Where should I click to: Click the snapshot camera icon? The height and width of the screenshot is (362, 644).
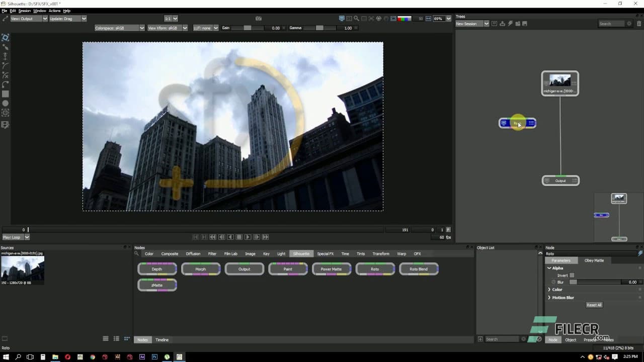coord(259,19)
